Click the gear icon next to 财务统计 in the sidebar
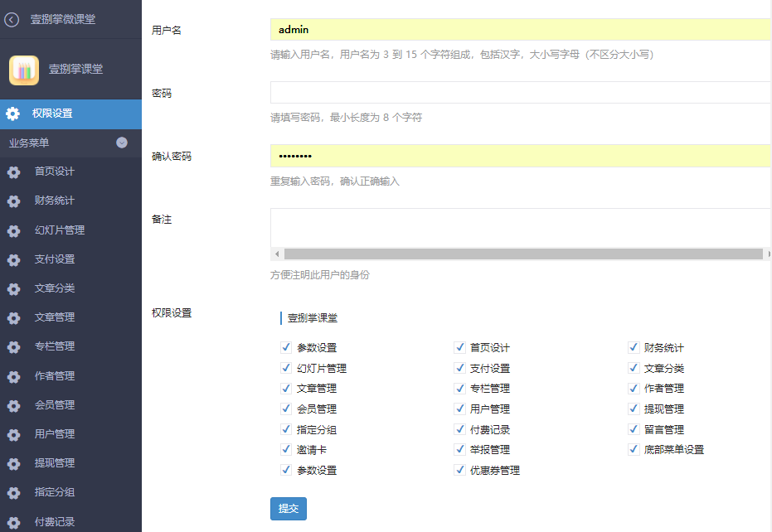Viewport: 772px width, 532px height. (x=14, y=201)
